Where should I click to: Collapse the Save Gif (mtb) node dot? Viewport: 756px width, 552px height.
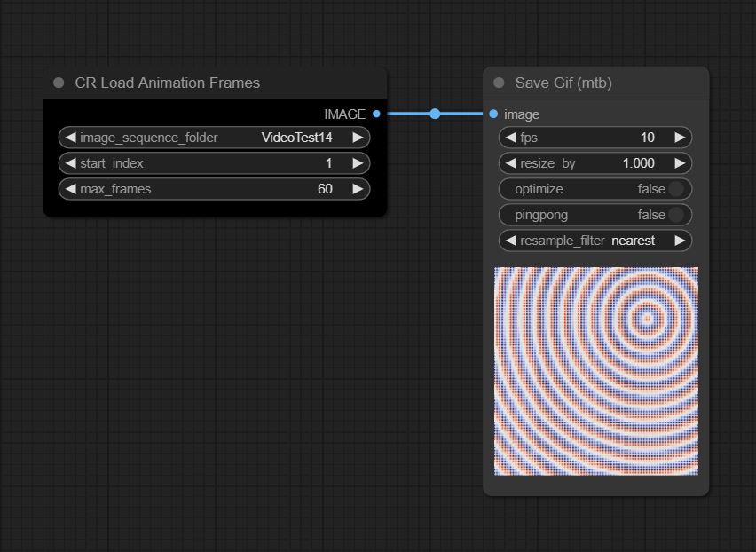[499, 83]
